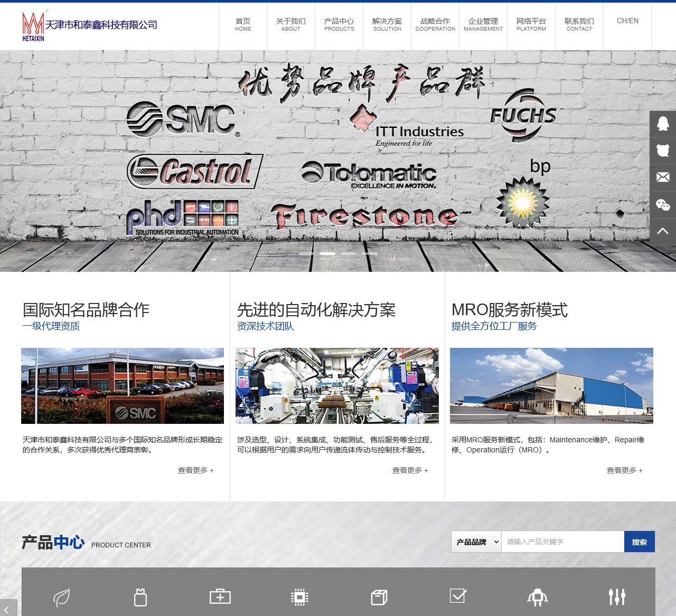Viewport: 676px width, 616px height.
Task: Go to 首页 HOME in the navigation
Action: (x=243, y=25)
